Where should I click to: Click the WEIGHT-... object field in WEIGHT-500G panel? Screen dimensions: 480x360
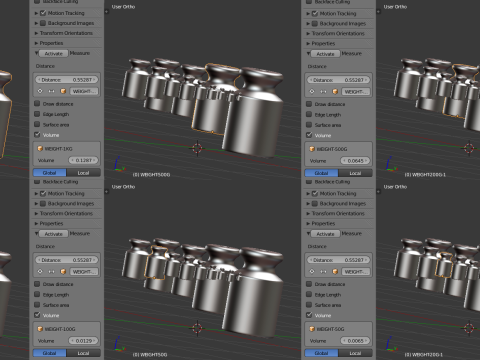356,91
